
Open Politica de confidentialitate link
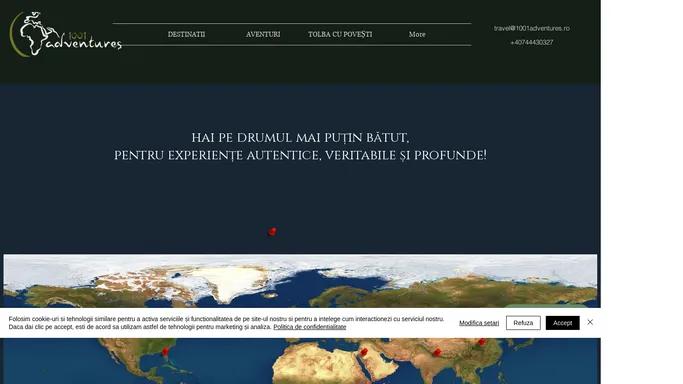tap(310, 327)
